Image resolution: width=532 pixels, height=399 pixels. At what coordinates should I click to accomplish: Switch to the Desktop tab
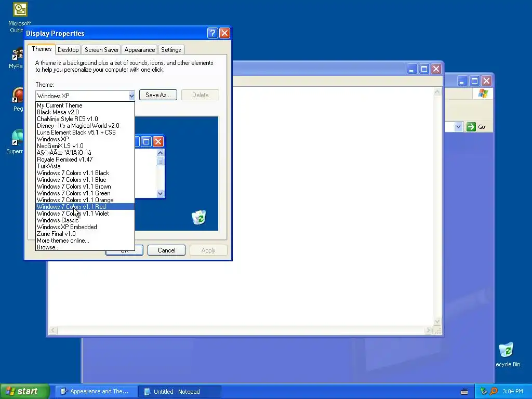point(68,50)
